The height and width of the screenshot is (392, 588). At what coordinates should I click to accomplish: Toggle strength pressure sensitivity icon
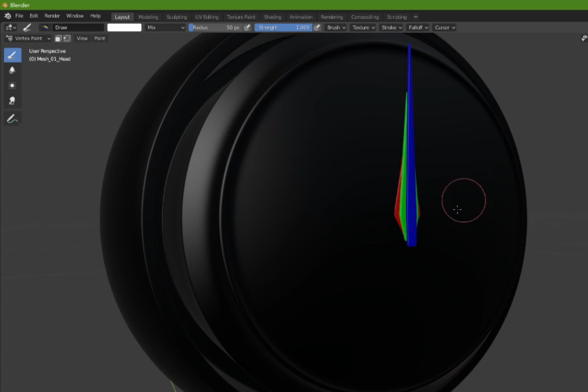317,27
